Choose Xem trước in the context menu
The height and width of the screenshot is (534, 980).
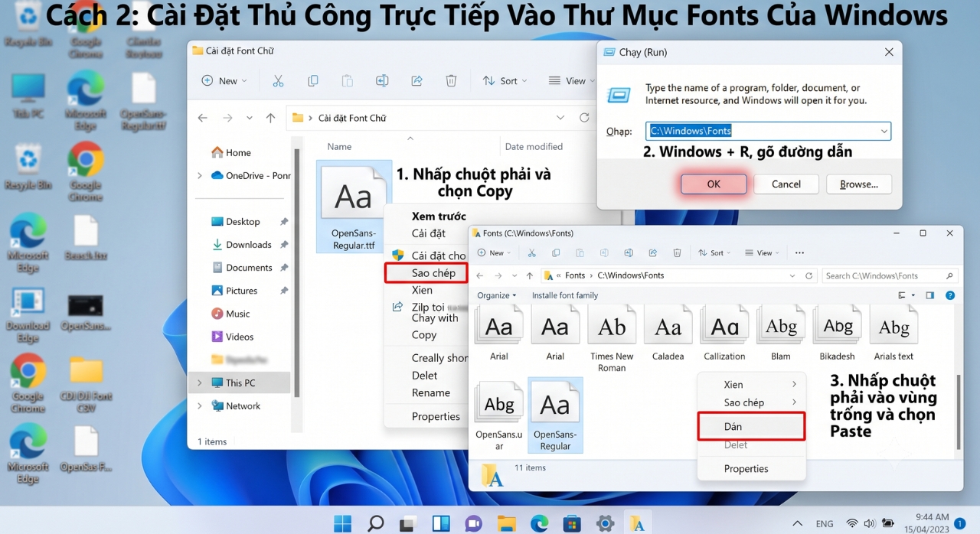click(439, 216)
